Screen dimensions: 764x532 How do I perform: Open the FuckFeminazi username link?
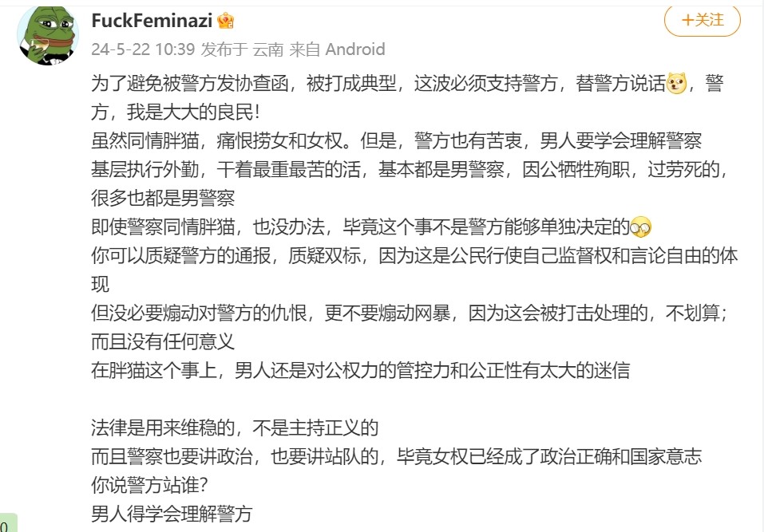(152, 21)
